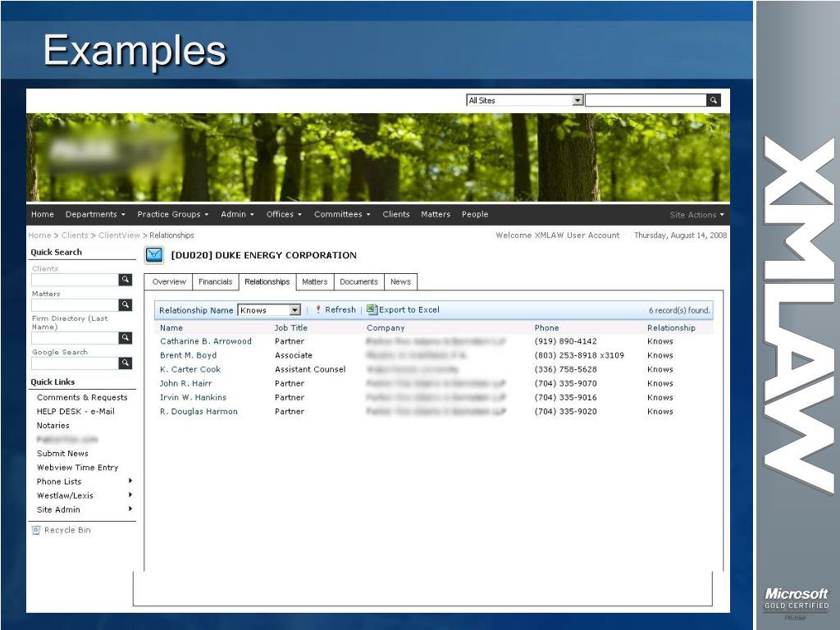
Task: Expand the Admin menu
Action: coord(237,214)
